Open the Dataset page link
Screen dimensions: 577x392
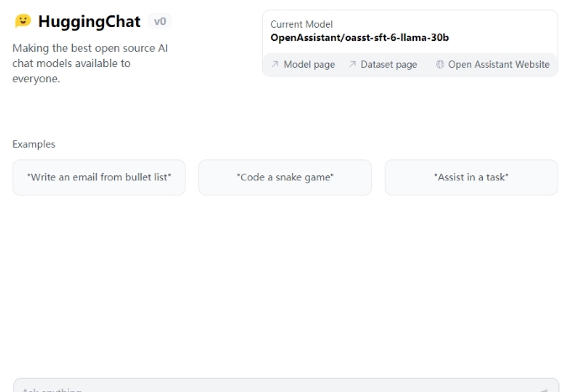pos(388,65)
